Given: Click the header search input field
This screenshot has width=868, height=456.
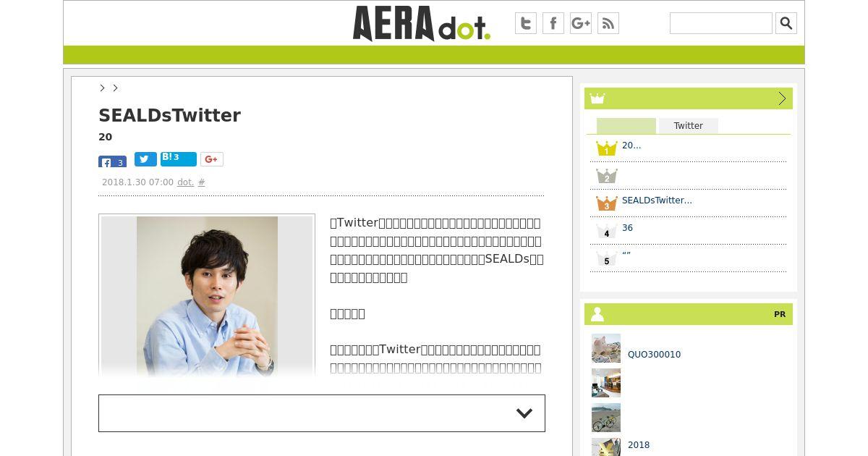Looking at the screenshot, I should [x=721, y=23].
